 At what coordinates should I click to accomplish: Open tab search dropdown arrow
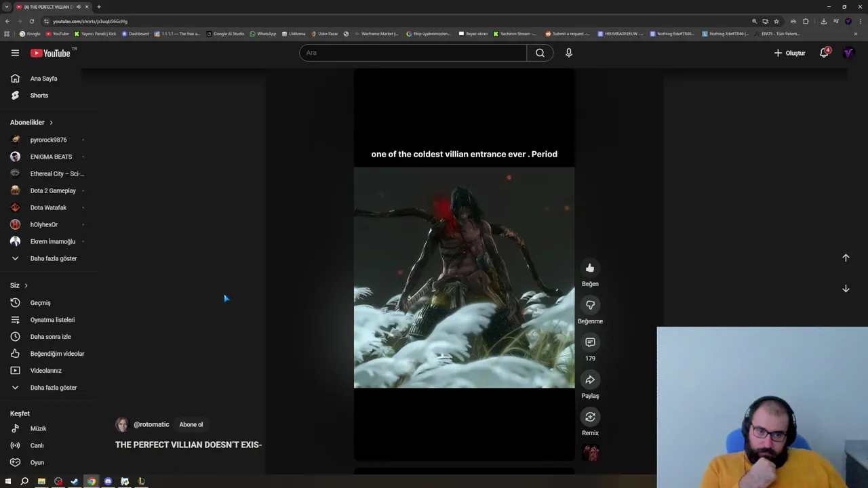6,7
